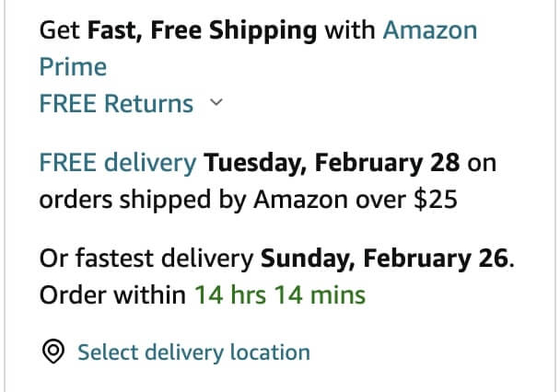Click the bold Fast, Free Shipping text
Image resolution: width=560 pixels, height=392 pixels.
[202, 31]
